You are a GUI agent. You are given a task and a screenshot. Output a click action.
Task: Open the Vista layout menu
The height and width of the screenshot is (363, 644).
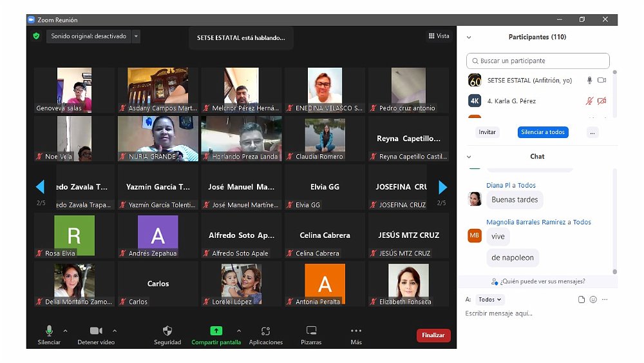(439, 36)
